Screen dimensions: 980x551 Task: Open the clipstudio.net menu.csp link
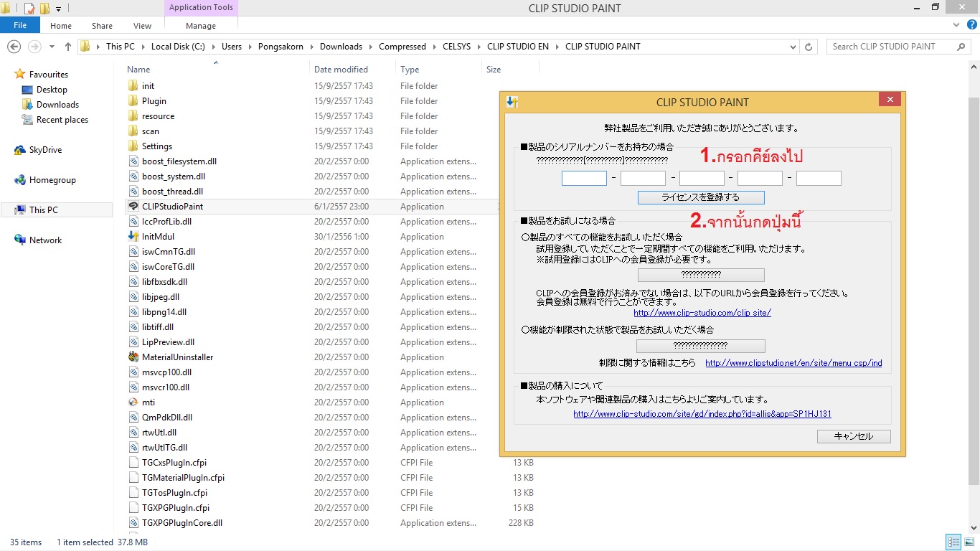(793, 363)
